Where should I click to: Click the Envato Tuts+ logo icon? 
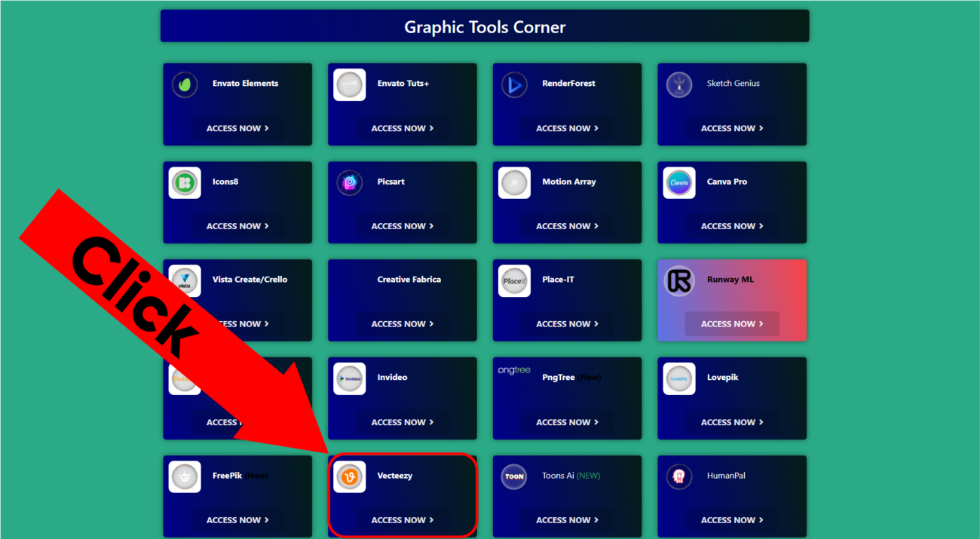point(350,84)
